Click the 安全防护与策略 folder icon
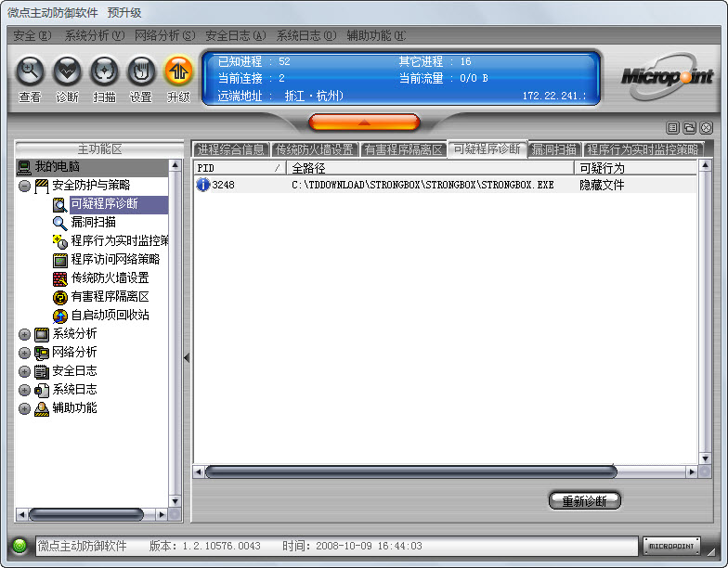This screenshot has width=728, height=568. [x=42, y=186]
